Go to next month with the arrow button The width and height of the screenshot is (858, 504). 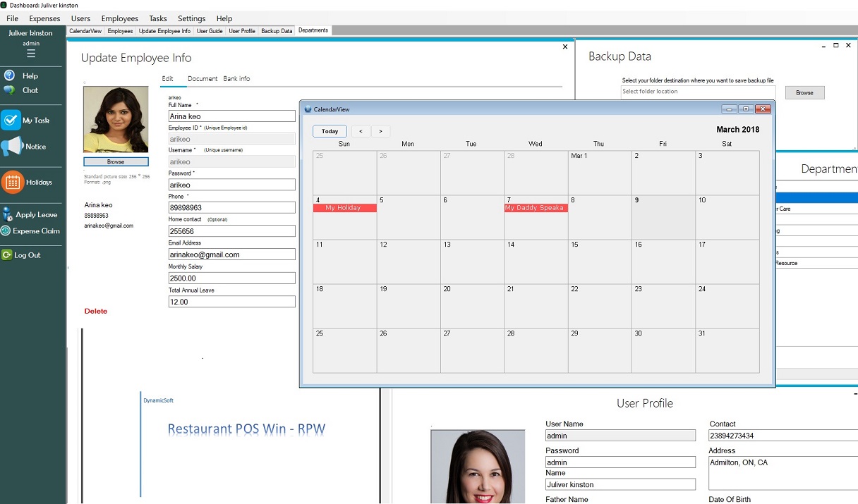coord(380,131)
